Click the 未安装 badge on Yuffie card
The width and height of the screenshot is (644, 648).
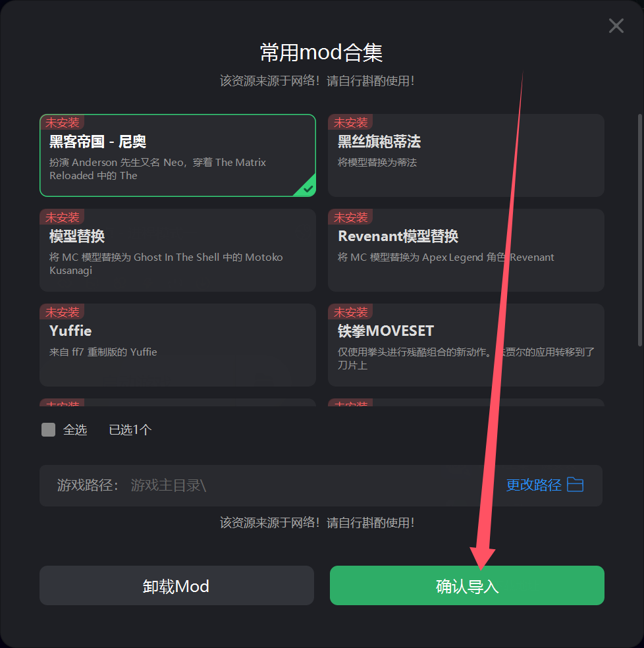pos(62,311)
